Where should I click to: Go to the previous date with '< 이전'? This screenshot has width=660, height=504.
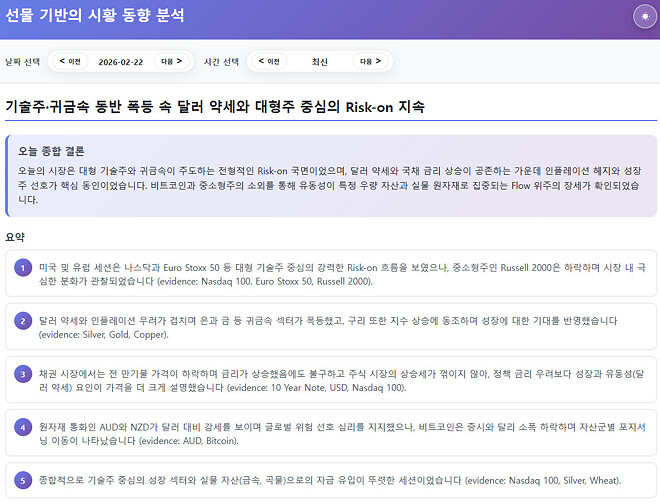[x=70, y=61]
